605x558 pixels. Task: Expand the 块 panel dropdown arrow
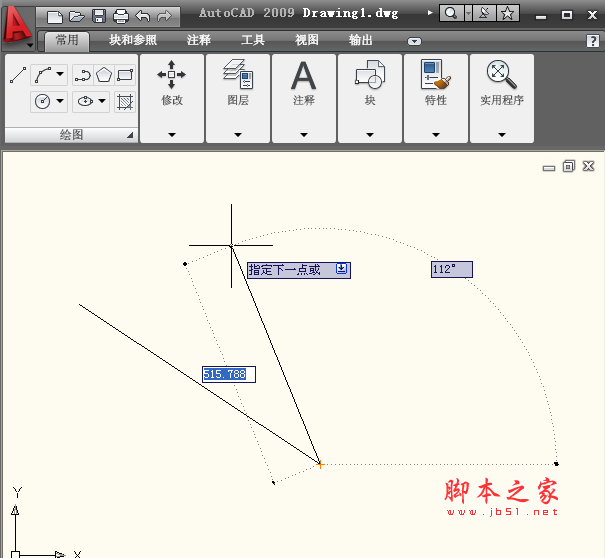(370, 135)
